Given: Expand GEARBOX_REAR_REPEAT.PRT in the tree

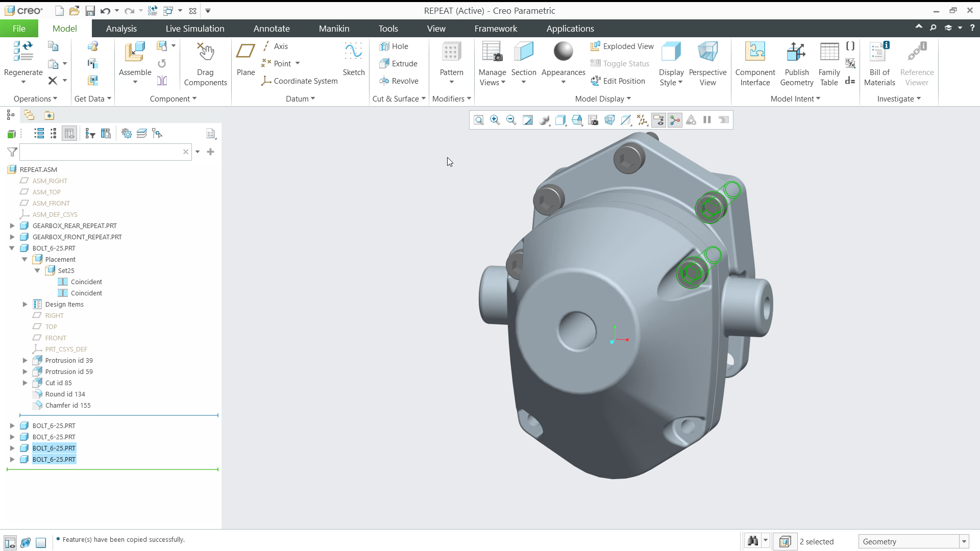Looking at the screenshot, I should pos(12,226).
